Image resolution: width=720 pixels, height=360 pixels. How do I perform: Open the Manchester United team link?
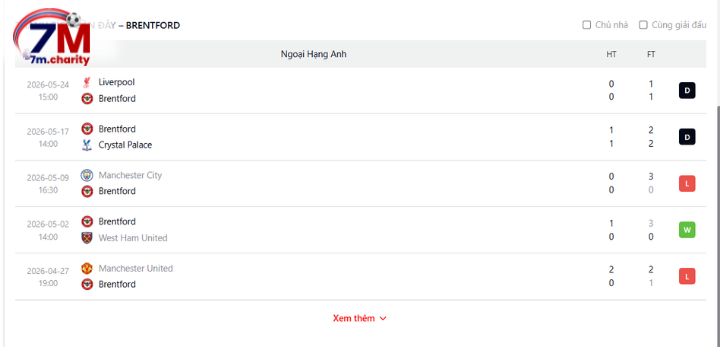point(135,269)
